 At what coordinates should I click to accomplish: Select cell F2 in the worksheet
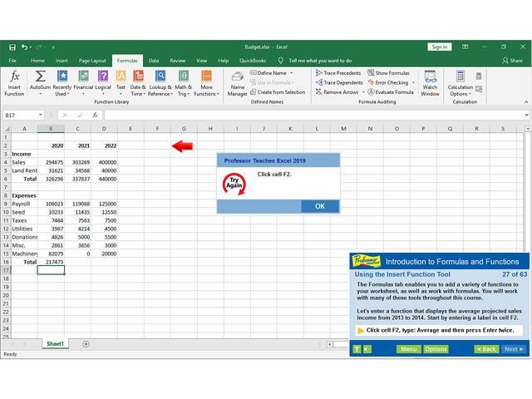(x=157, y=145)
